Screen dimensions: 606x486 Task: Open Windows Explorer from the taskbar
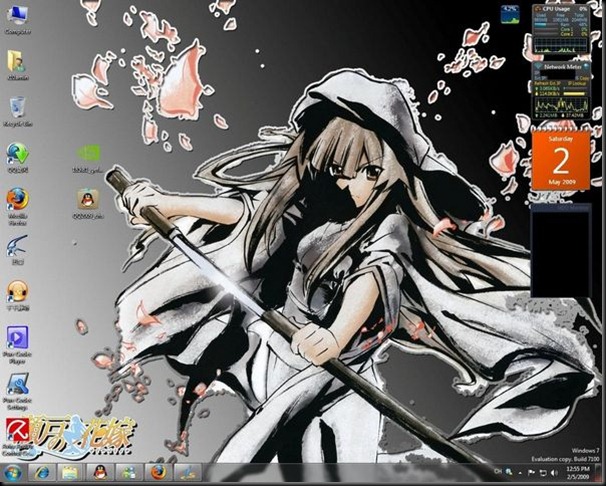[x=71, y=473]
